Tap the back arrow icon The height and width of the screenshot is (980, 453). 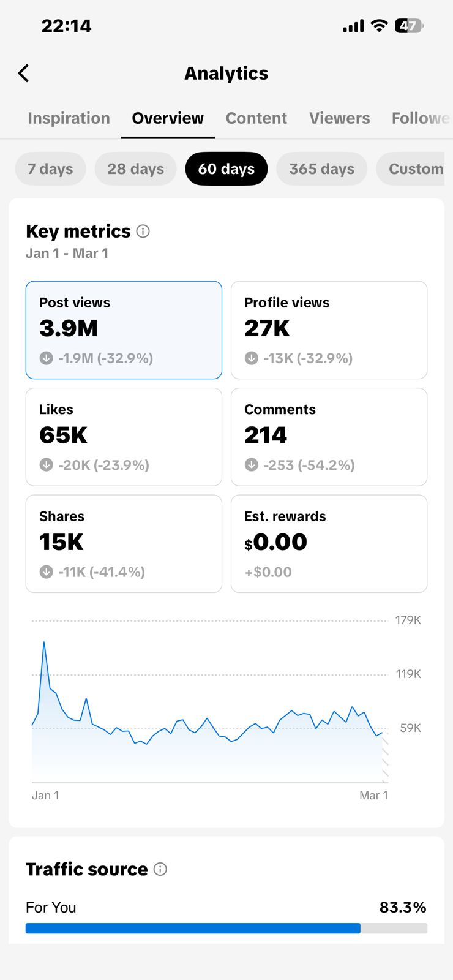(24, 73)
